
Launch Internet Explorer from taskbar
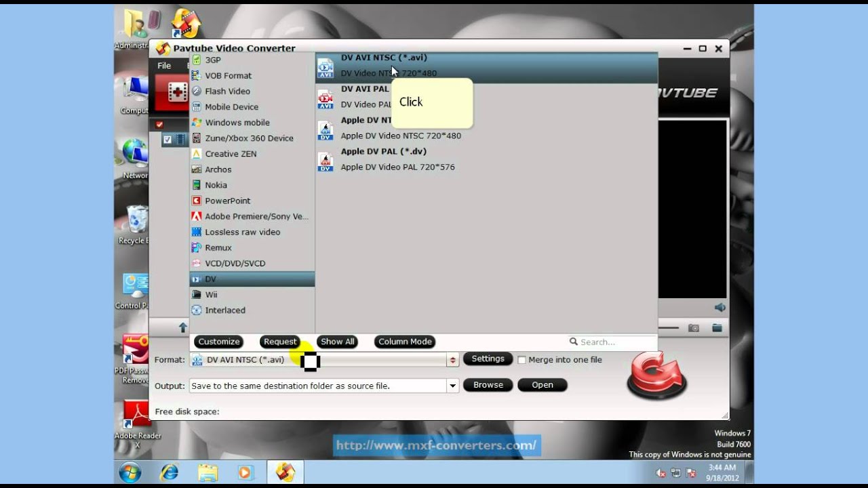[168, 472]
